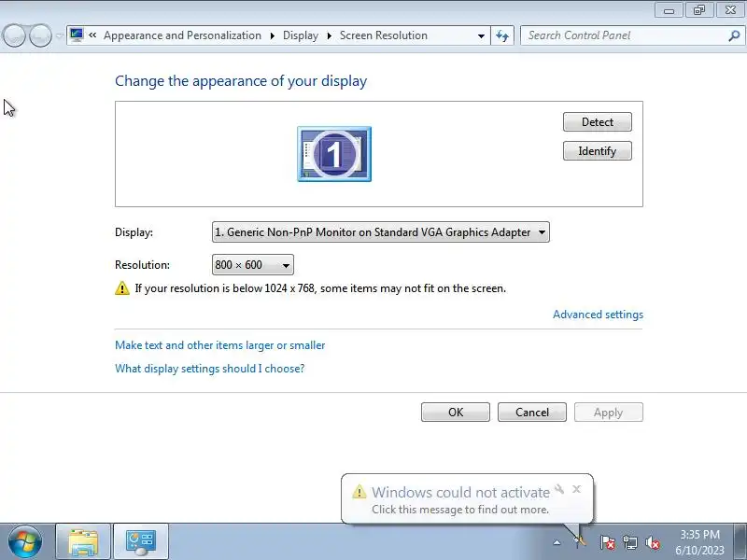Click the Control Panel taskbar button
Viewport: 747px width, 560px height.
point(141,542)
